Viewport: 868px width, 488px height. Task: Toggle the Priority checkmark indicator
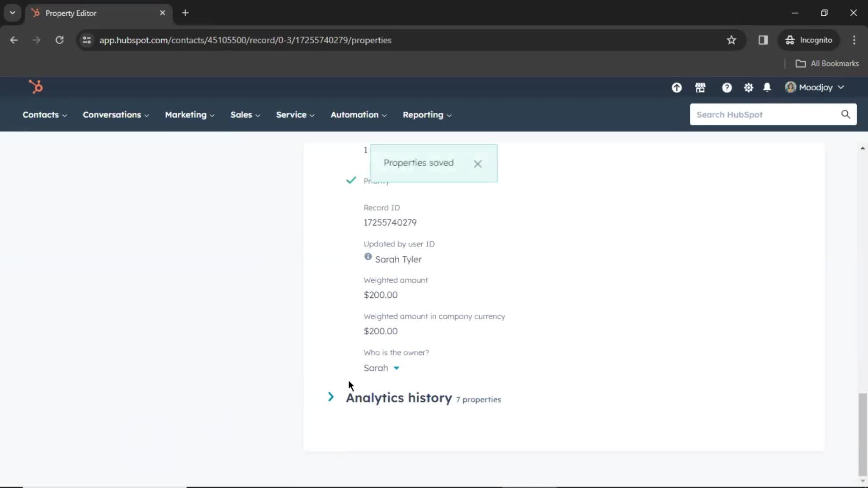pyautogui.click(x=350, y=181)
